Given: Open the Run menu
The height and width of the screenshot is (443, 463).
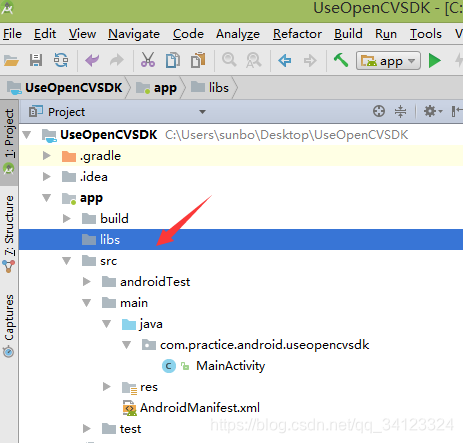Looking at the screenshot, I should pos(386,34).
